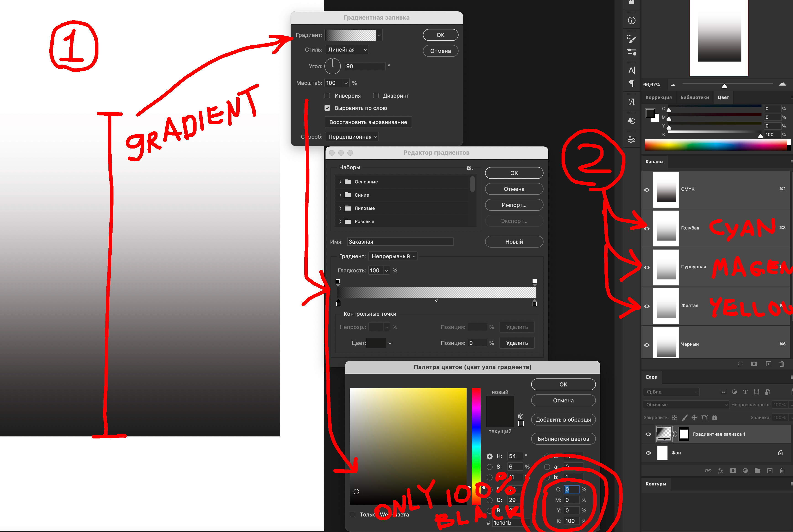The image size is (793, 532).
Task: Open the Стиль Линейная dropdown
Action: [x=347, y=50]
